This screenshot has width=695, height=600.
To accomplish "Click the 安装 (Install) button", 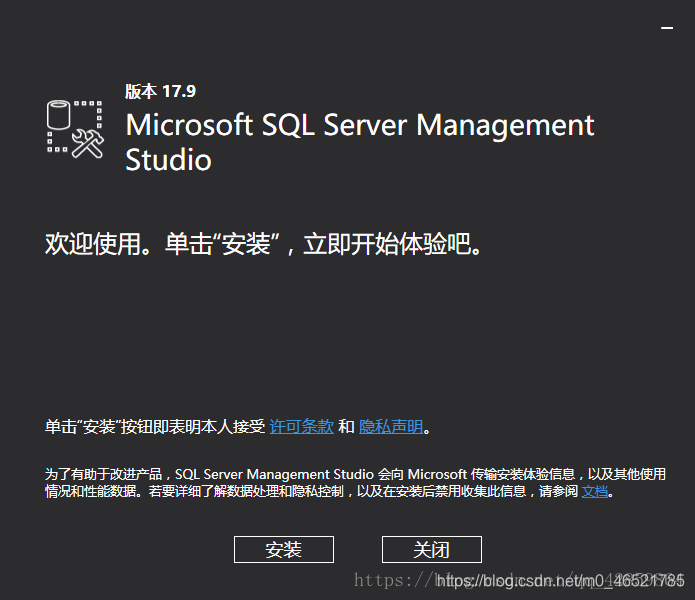I will point(284,549).
